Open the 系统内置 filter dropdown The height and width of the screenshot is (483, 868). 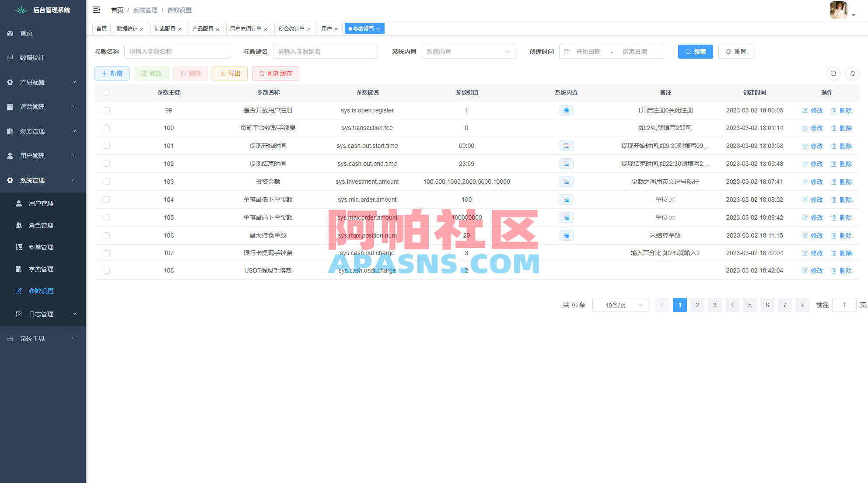tap(468, 51)
